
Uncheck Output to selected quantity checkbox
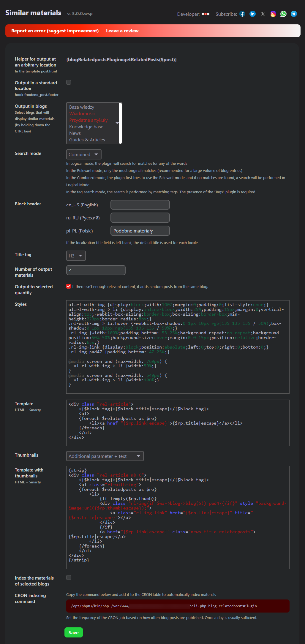[x=69, y=286]
